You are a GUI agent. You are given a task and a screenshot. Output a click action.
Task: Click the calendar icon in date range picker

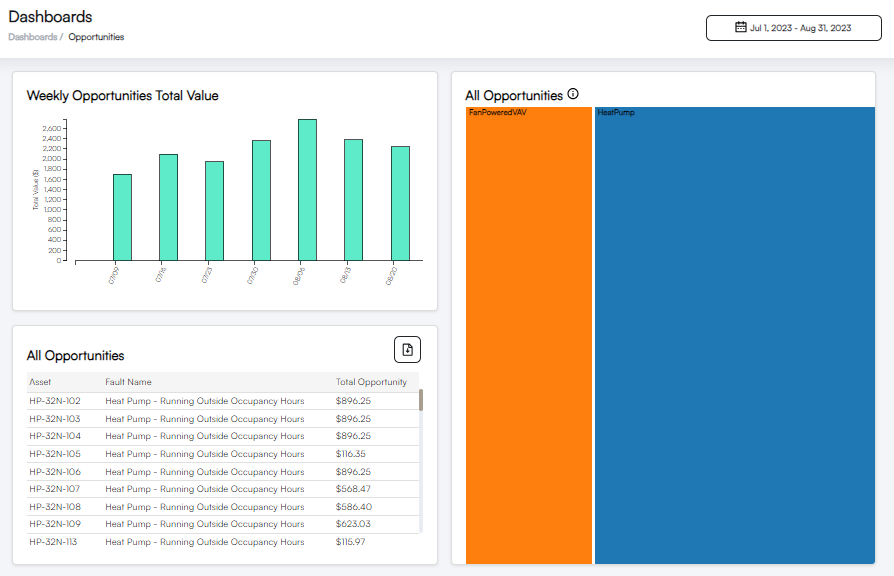click(741, 27)
